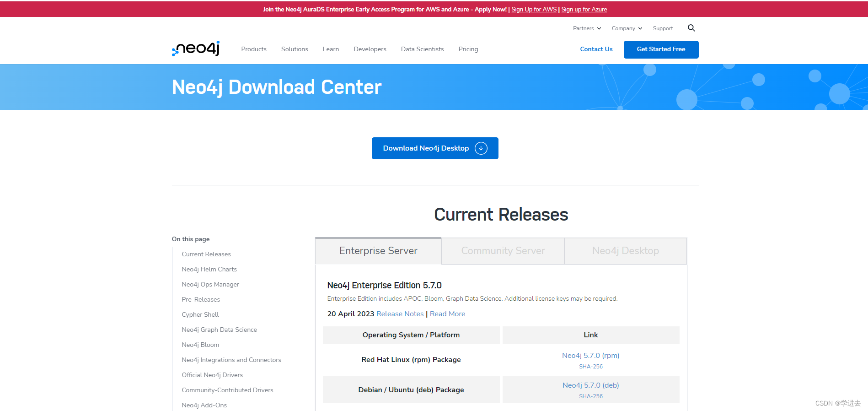Viewport: 868px width, 411px height.
Task: Click the Contact Us link
Action: click(596, 49)
